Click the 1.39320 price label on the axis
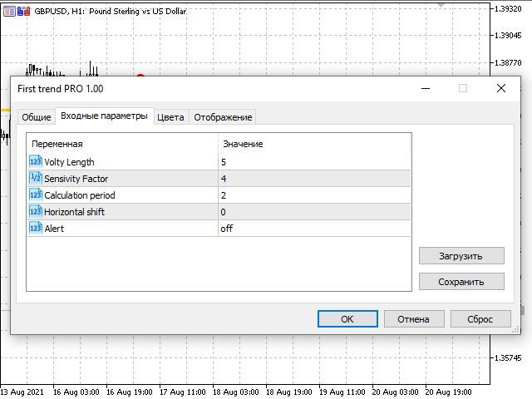Screen dimensions: 532x399 tap(508, 9)
